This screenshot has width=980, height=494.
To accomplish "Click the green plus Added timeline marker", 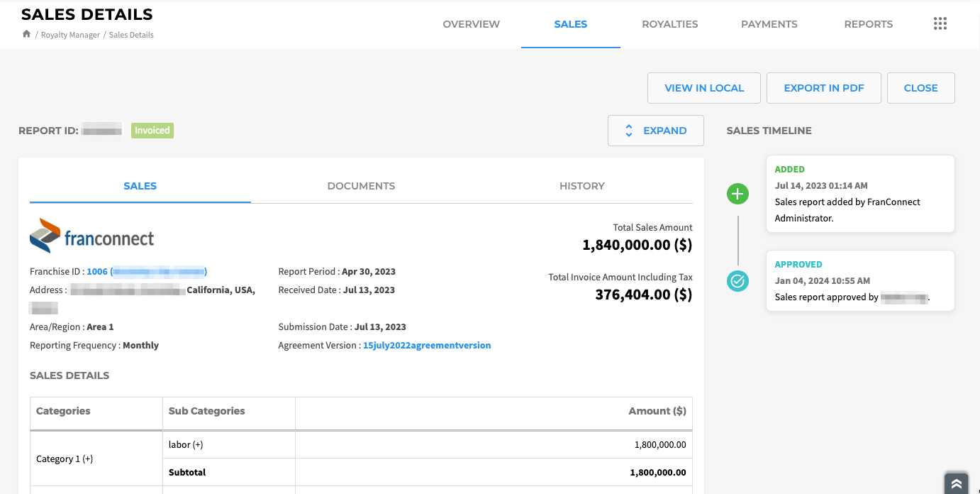I will click(x=738, y=193).
